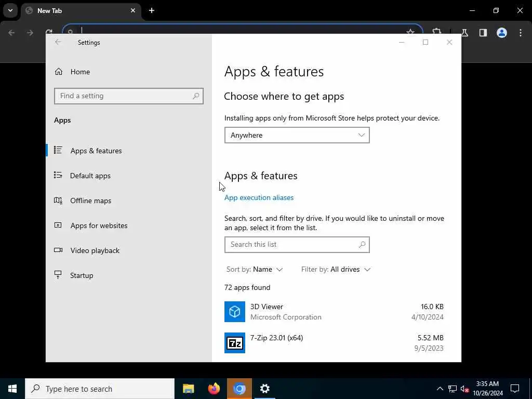Toggle Chrome side panel icon
The width and height of the screenshot is (532, 399).
(x=483, y=33)
